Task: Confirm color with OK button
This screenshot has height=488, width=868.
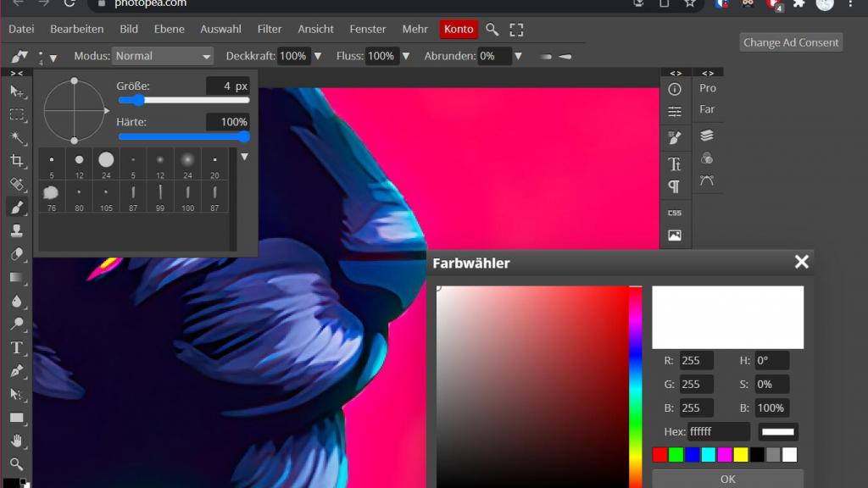Action: pos(728,479)
